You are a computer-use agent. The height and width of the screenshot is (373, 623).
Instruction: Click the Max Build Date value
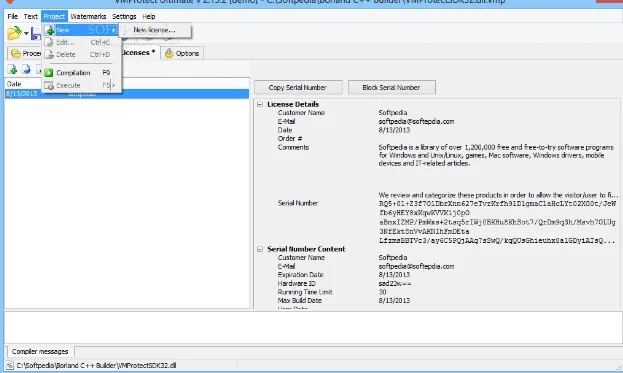pos(394,301)
